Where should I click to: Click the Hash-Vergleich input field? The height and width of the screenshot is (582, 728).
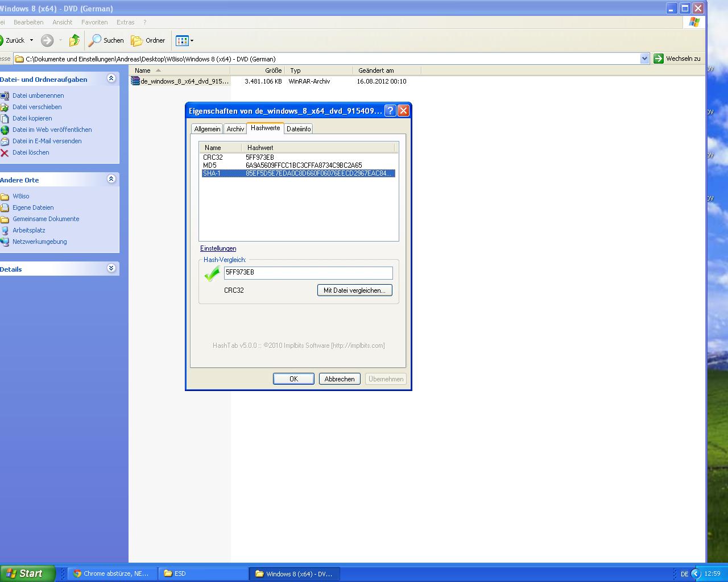pyautogui.click(x=308, y=273)
